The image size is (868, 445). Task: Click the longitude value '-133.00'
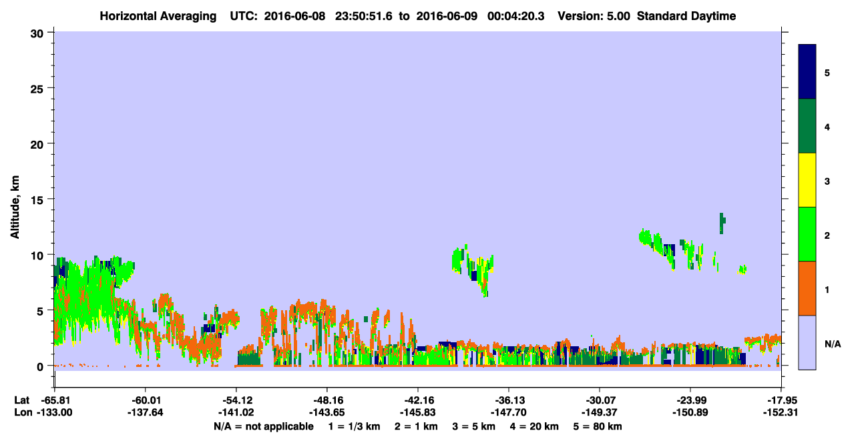[55, 413]
